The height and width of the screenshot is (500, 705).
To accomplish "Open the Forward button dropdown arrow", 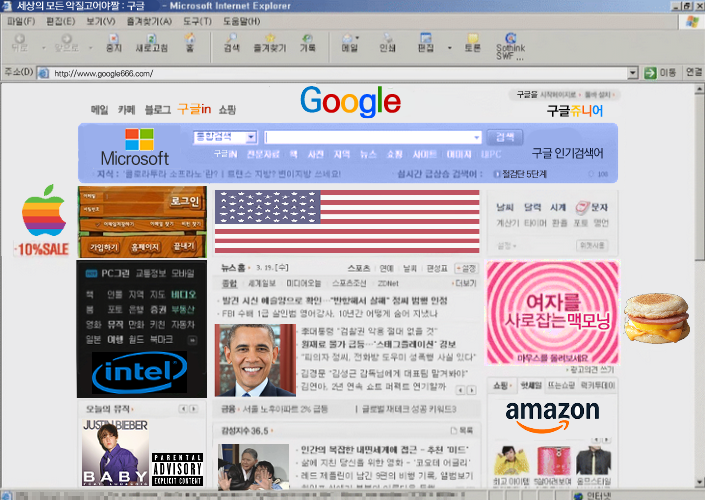I will tap(91, 48).
